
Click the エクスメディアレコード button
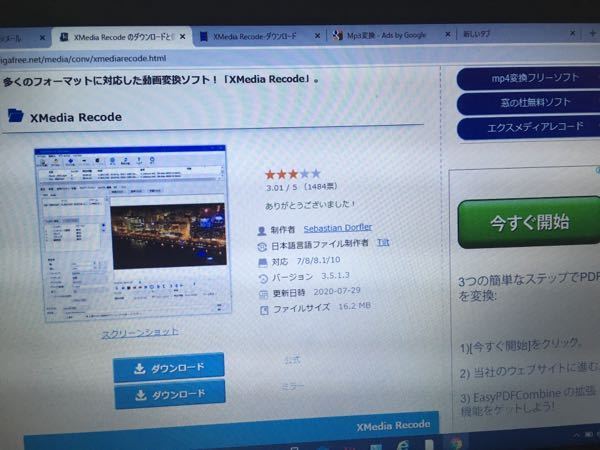click(x=529, y=127)
